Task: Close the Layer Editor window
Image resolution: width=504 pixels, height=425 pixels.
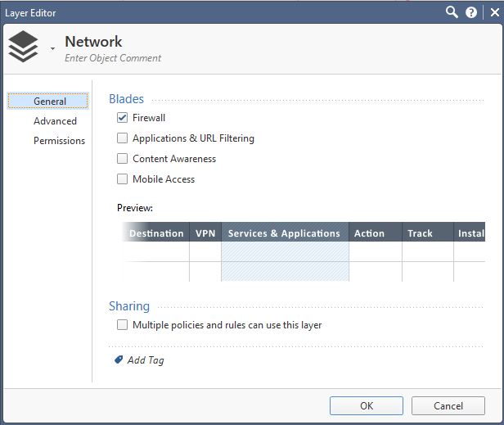Action: pyautogui.click(x=495, y=13)
